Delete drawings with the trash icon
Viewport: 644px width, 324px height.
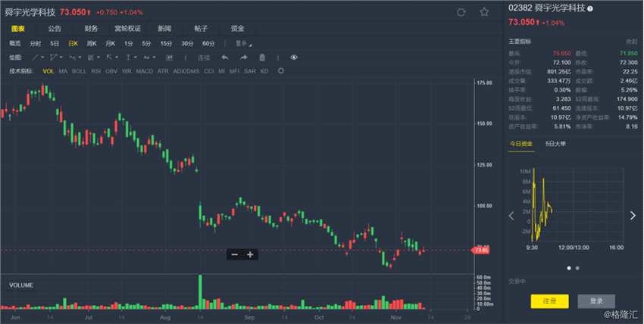pyautogui.click(x=262, y=58)
